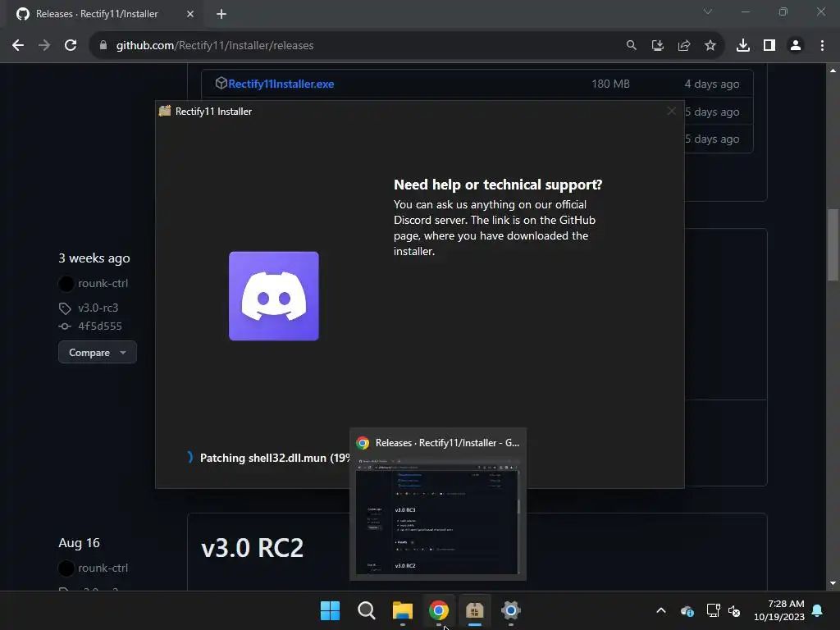Go forward using the browser forward arrow
The height and width of the screenshot is (630, 840).
[44, 46]
